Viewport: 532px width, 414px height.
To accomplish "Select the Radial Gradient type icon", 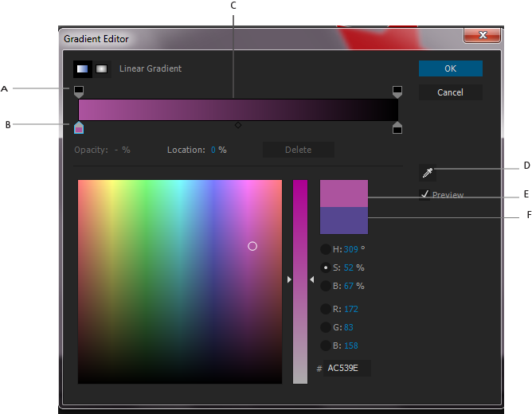I will pyautogui.click(x=102, y=69).
